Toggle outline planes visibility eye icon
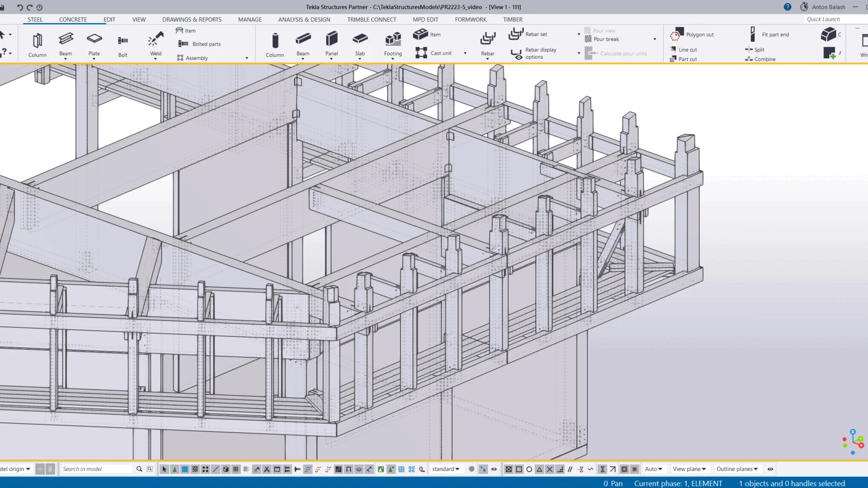 tap(770, 469)
